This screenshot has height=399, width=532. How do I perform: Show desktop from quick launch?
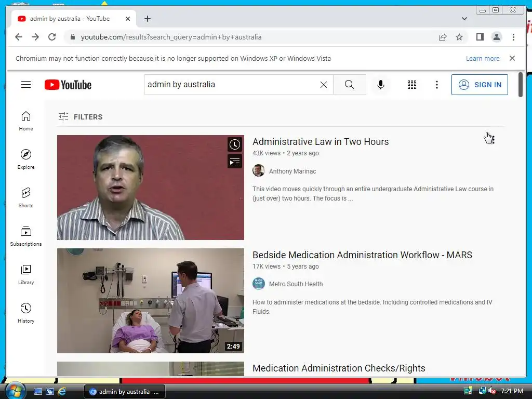37,392
